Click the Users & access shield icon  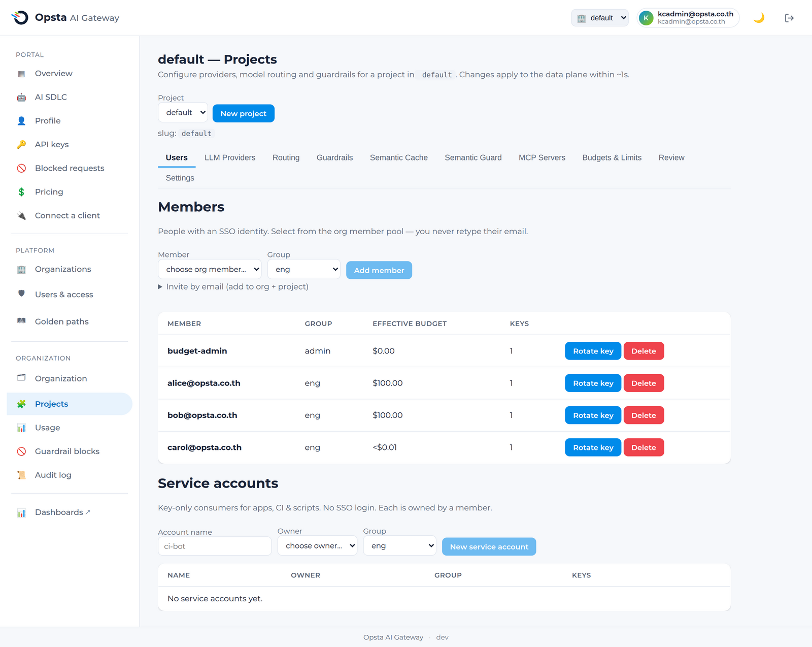[21, 294]
